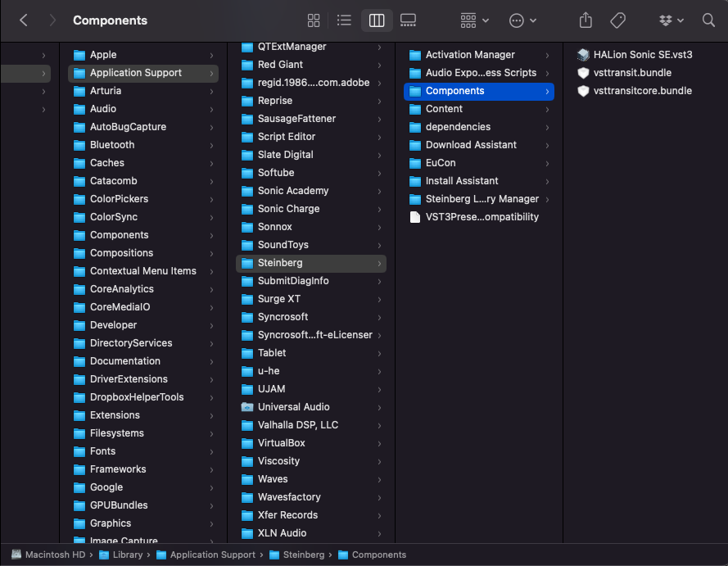Click the back navigation arrow
This screenshot has height=566, width=728.
click(x=24, y=20)
